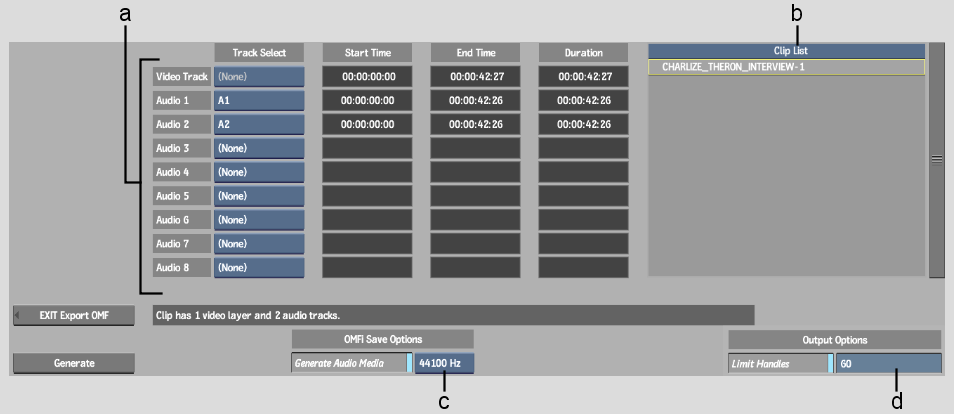Open the Audio 3 track selector
Viewport: 954px width, 414px height.
[x=259, y=148]
